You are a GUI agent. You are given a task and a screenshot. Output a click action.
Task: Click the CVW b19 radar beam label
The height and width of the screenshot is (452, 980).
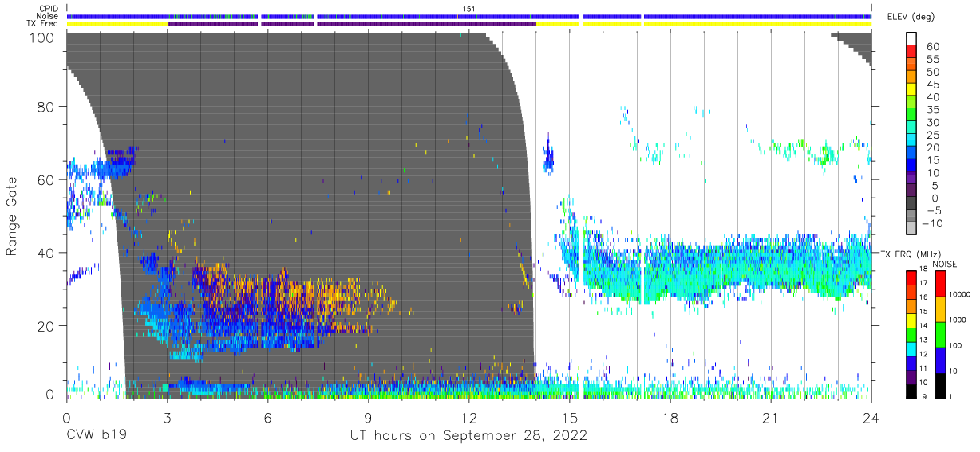point(97,436)
